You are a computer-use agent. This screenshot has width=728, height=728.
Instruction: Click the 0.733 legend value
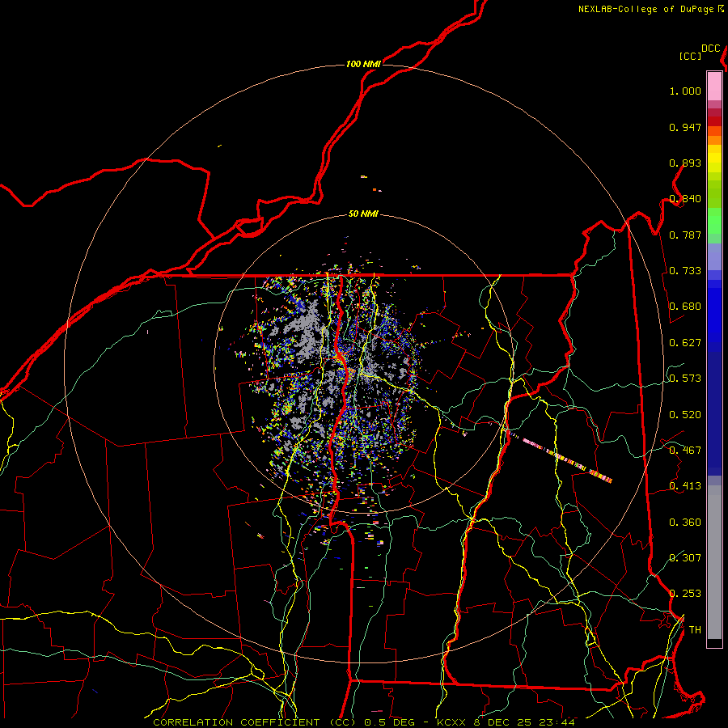click(x=685, y=271)
